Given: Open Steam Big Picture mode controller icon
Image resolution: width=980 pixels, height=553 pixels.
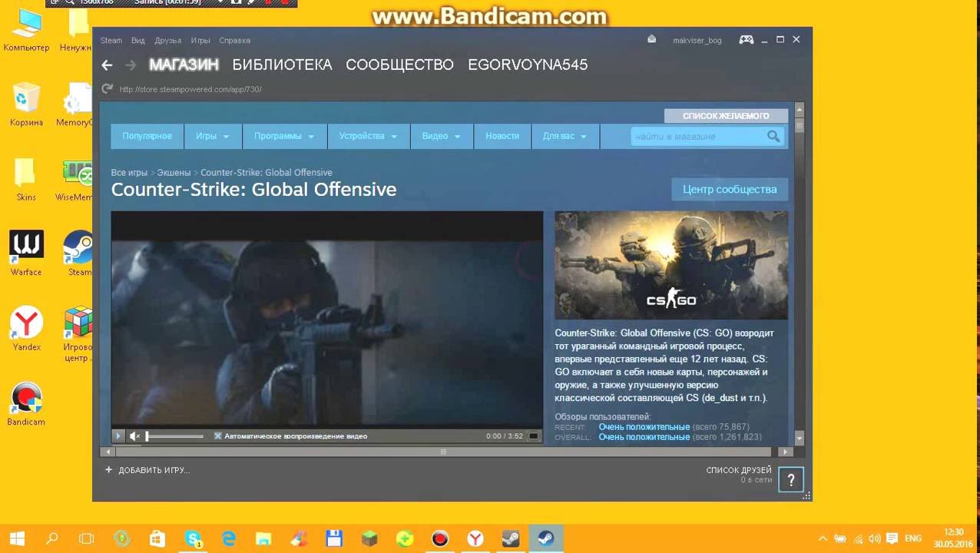Looking at the screenshot, I should click(x=746, y=40).
